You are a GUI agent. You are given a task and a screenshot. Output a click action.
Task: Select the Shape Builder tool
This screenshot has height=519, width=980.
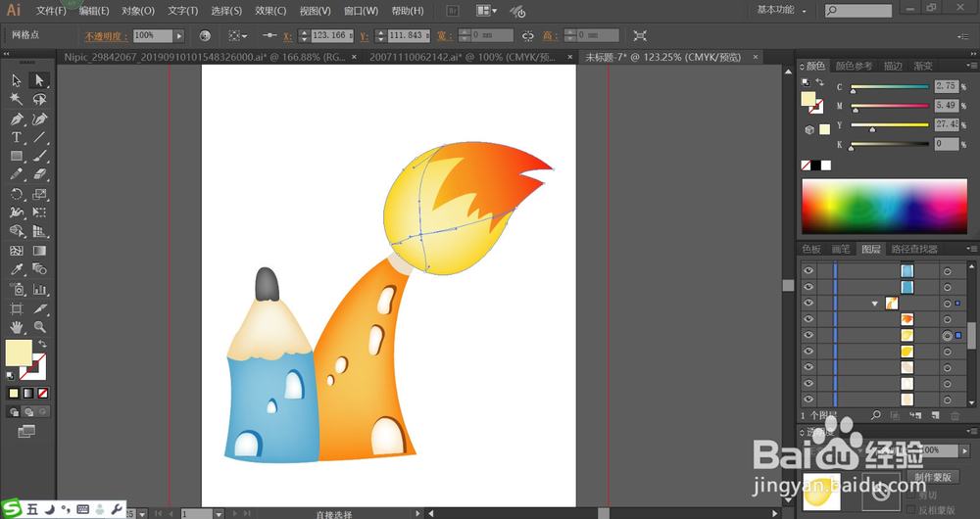click(x=17, y=232)
